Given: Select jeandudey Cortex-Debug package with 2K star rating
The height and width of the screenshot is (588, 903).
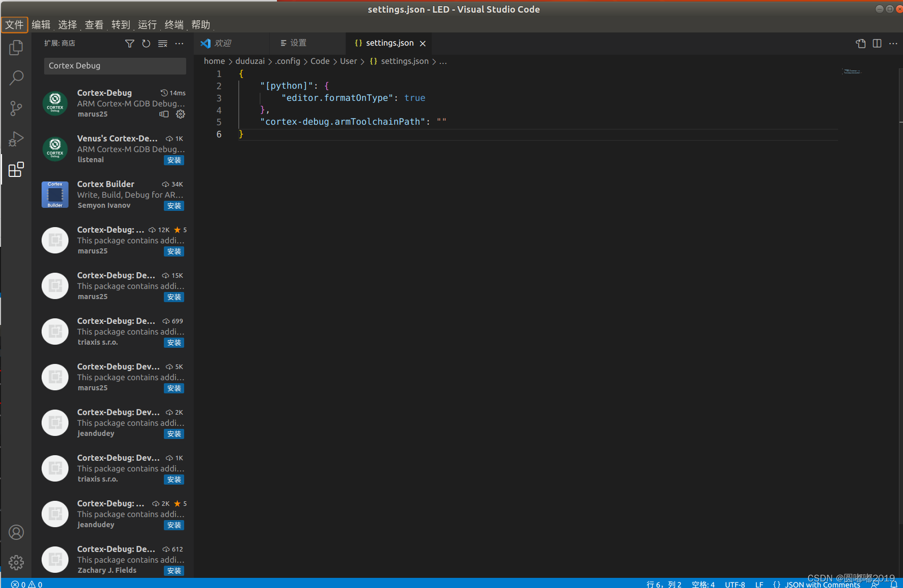Looking at the screenshot, I should (x=114, y=514).
